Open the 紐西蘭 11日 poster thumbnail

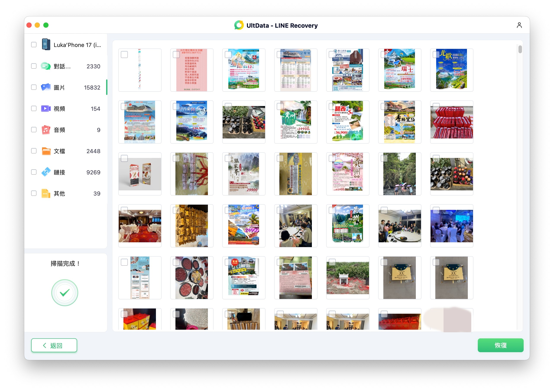tap(192, 122)
